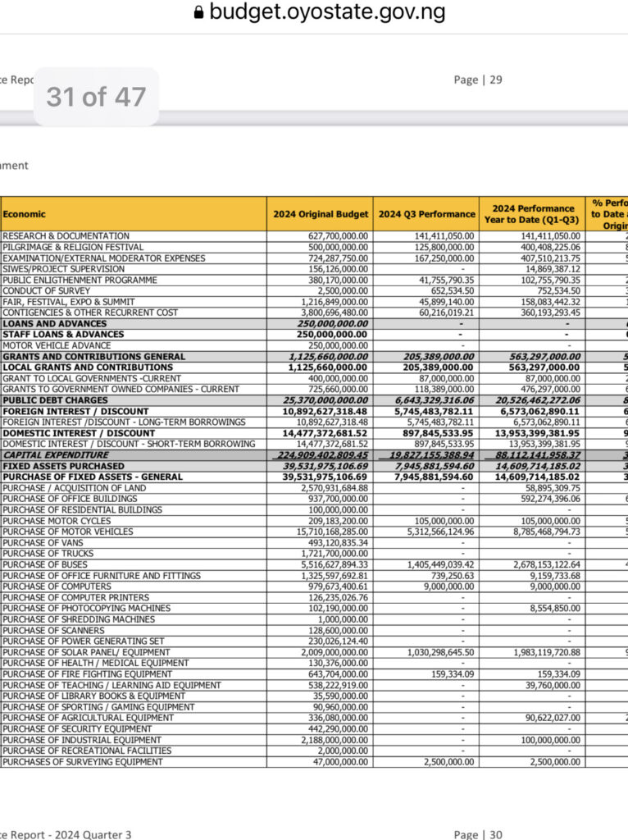Viewport: 628px width, 840px height.
Task: Select 'FOREIGN INTEREST / DISCOUNT' bold row label
Action: 75,412
